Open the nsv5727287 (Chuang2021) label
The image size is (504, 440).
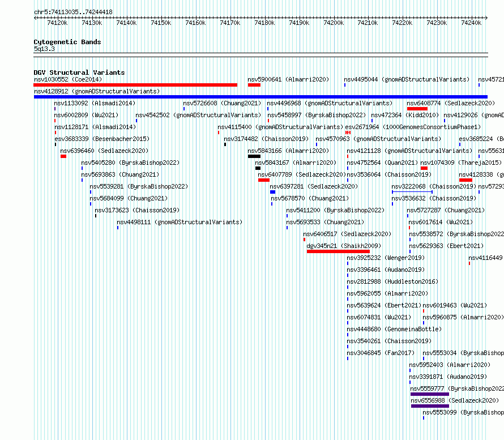tap(446, 210)
